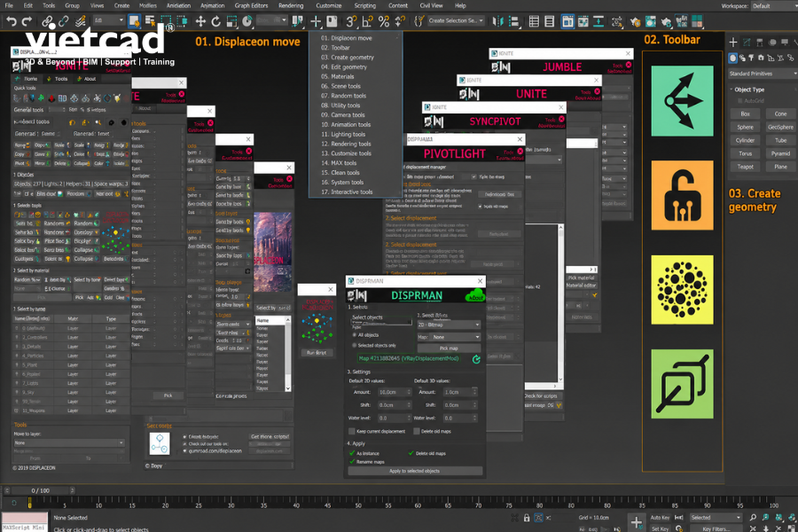Click the refresh icon in DISPRMAN window
798x532 pixels.
tap(476, 359)
